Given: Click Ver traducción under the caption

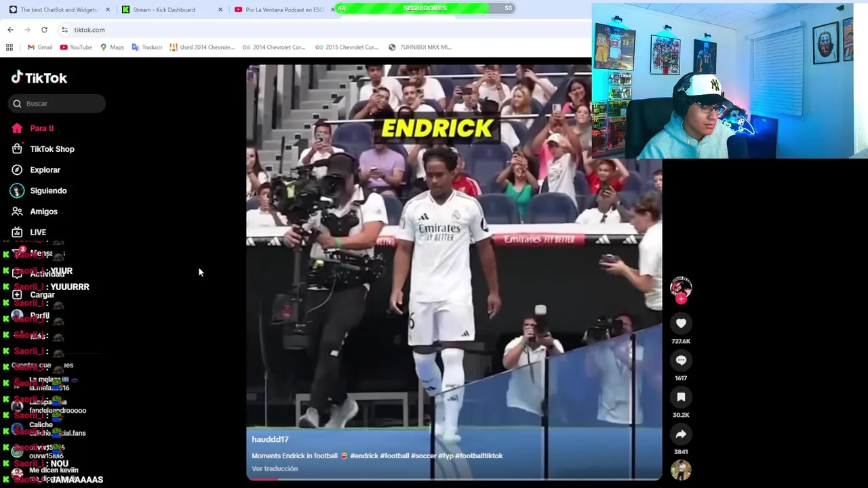Looking at the screenshot, I should coord(275,468).
